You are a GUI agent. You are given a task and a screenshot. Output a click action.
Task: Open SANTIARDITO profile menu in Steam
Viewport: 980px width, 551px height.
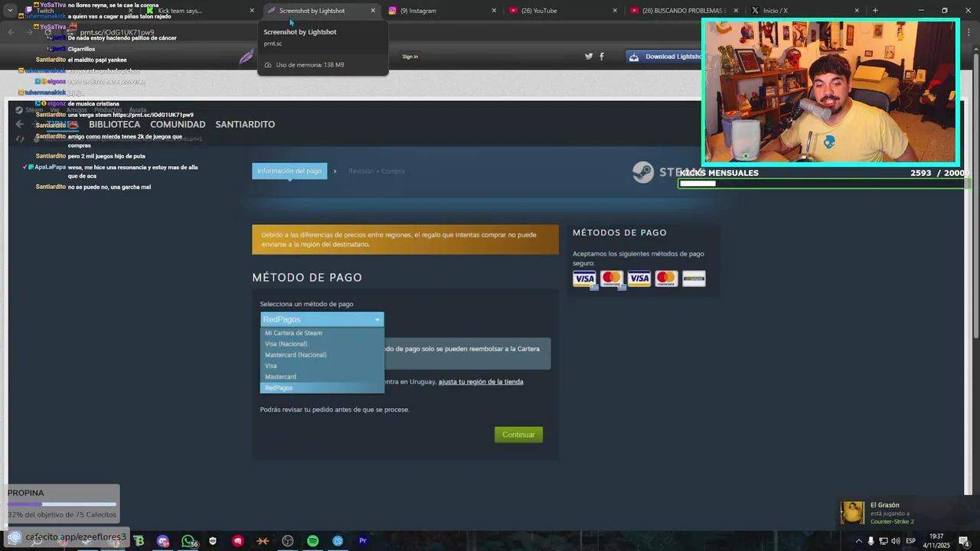click(x=245, y=124)
